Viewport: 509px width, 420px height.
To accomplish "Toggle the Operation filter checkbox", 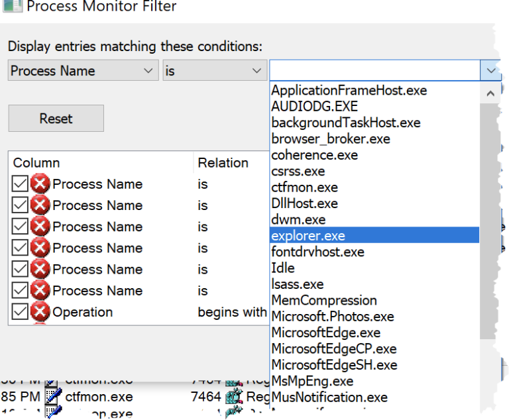I will pyautogui.click(x=20, y=312).
